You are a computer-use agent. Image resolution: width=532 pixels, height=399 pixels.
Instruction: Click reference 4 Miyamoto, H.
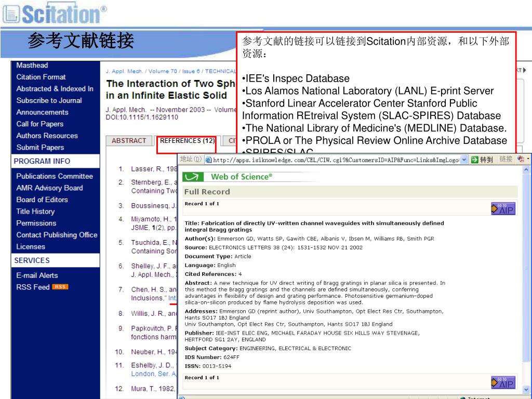click(154, 223)
